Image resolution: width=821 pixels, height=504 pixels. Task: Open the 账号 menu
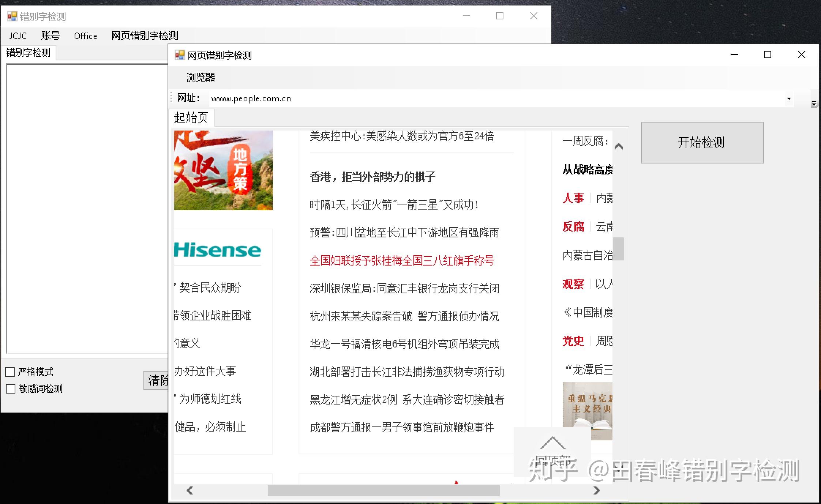[50, 36]
